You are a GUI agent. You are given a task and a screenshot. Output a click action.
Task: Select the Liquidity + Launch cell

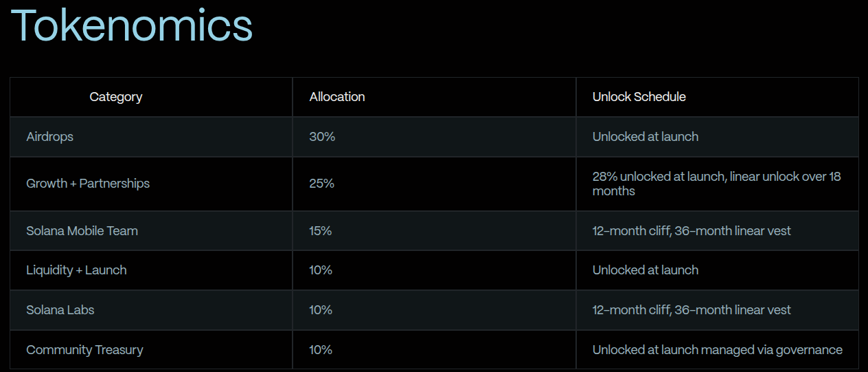click(76, 270)
